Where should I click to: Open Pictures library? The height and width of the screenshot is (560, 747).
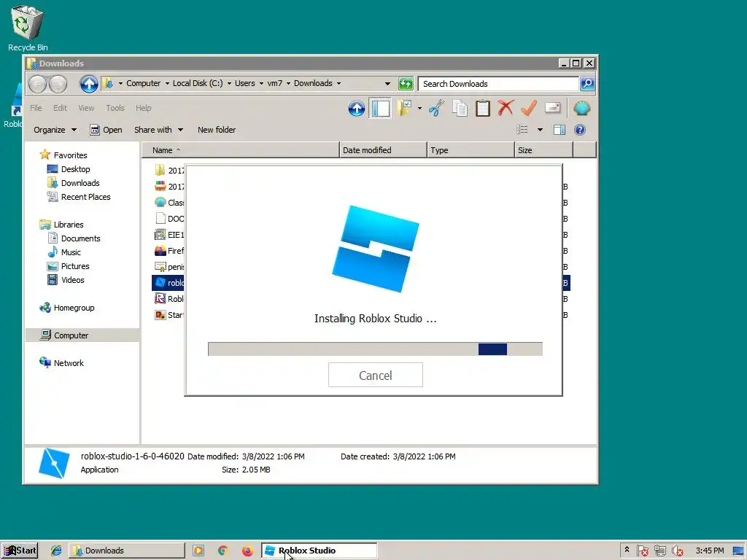(x=75, y=266)
